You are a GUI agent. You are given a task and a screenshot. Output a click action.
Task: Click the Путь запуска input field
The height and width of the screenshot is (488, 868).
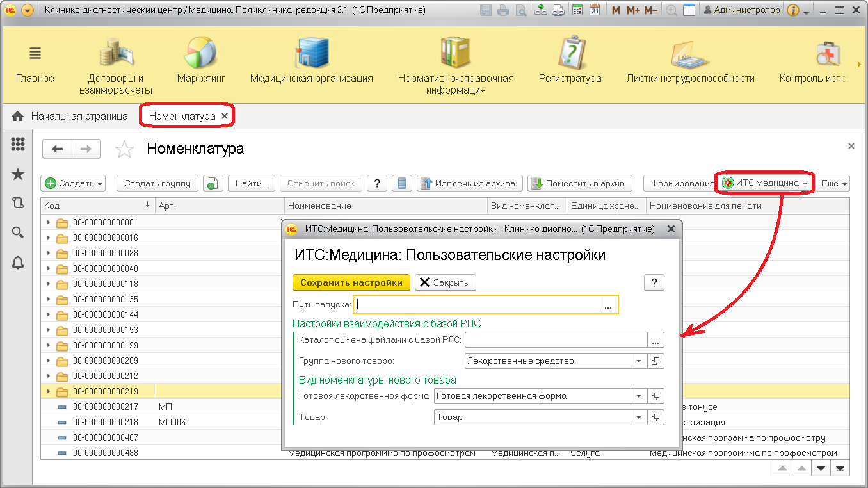(x=477, y=305)
